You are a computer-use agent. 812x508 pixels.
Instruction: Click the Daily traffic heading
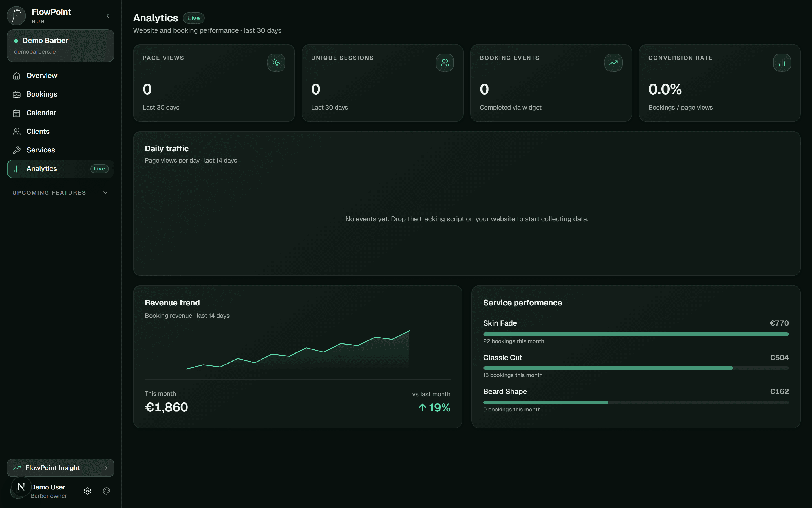tap(167, 148)
